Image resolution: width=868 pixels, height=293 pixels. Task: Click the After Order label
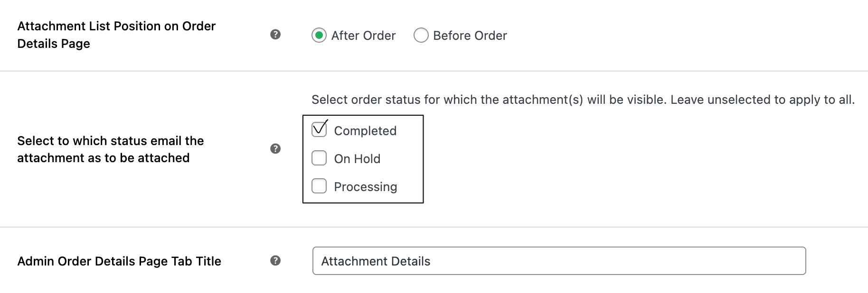point(364,35)
